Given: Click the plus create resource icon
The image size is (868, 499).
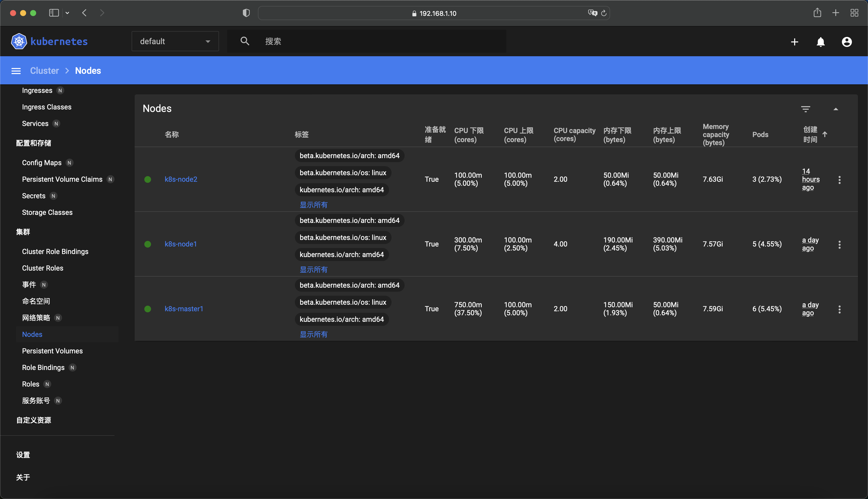Looking at the screenshot, I should pyautogui.click(x=795, y=42).
